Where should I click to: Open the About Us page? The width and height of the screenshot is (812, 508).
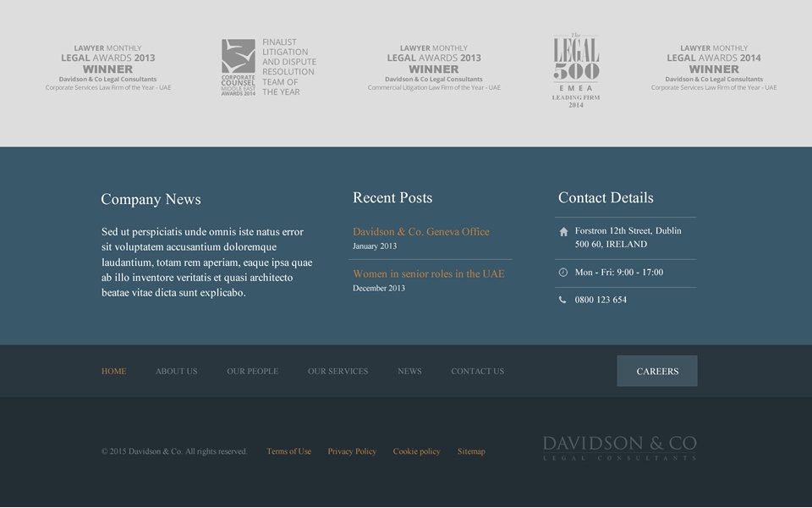(176, 372)
